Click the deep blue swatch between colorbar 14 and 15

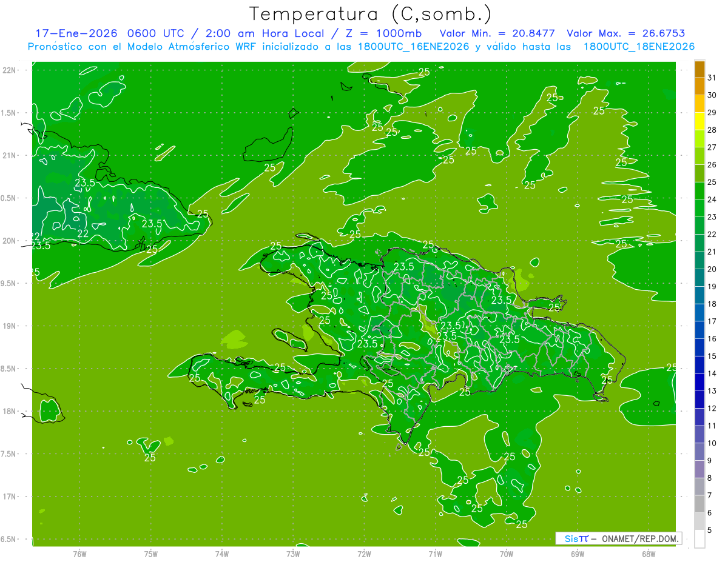coord(699,364)
